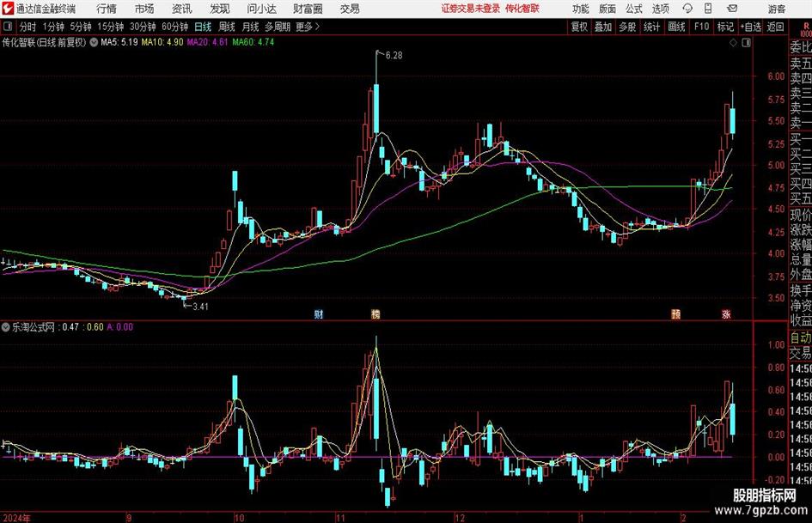This screenshot has width=812, height=523.
Task: Open the 选项 menu
Action: 660,9
